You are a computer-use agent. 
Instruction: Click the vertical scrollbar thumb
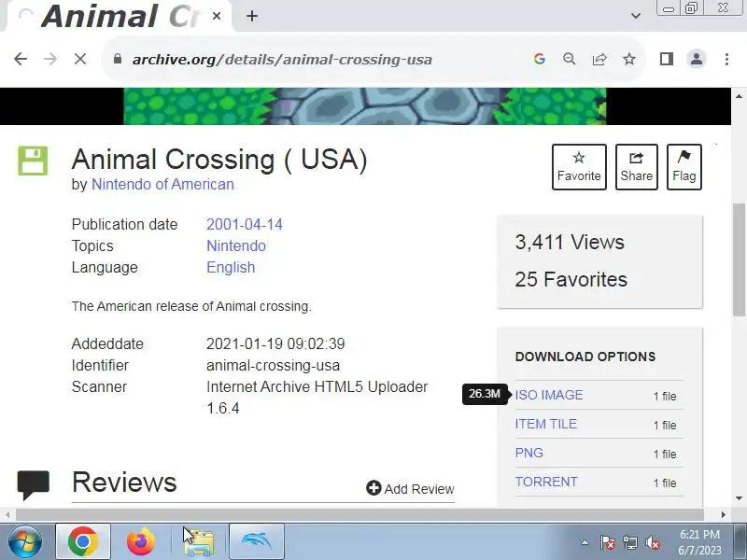(x=739, y=259)
